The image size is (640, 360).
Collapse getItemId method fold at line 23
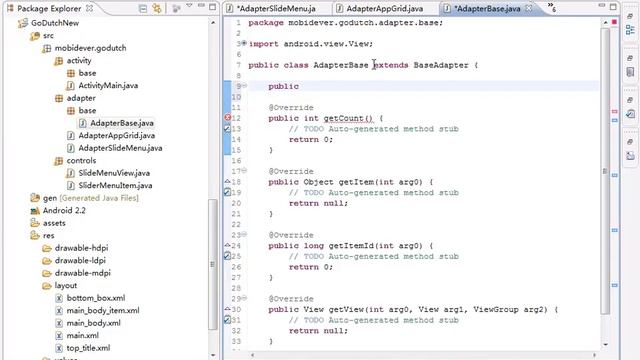click(244, 234)
